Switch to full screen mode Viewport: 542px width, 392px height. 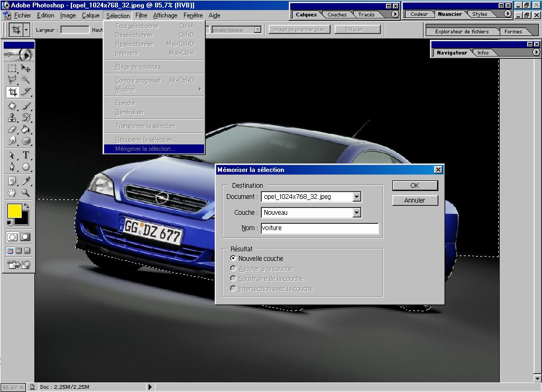tap(27, 251)
